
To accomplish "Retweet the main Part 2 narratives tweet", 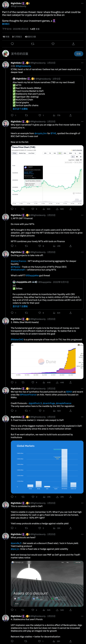I will pyautogui.click(x=33, y=44).
